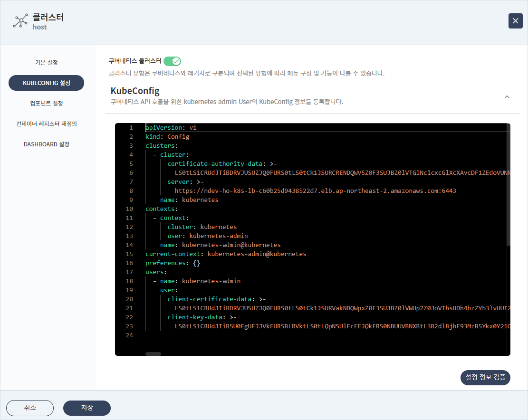Screen dimensions: 528x420
Task: Click the client key value on line 23
Action: [x=343, y=326]
